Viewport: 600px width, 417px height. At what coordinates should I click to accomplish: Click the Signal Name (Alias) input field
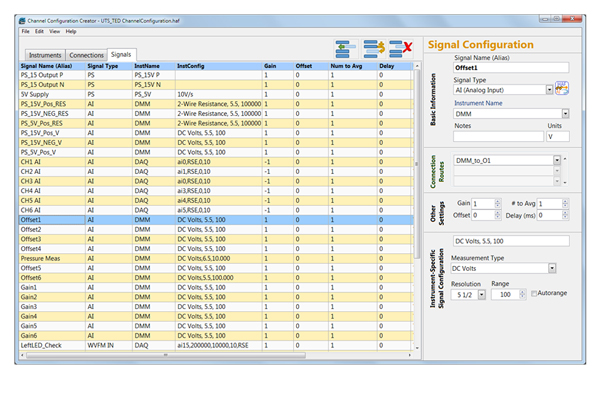tap(511, 68)
